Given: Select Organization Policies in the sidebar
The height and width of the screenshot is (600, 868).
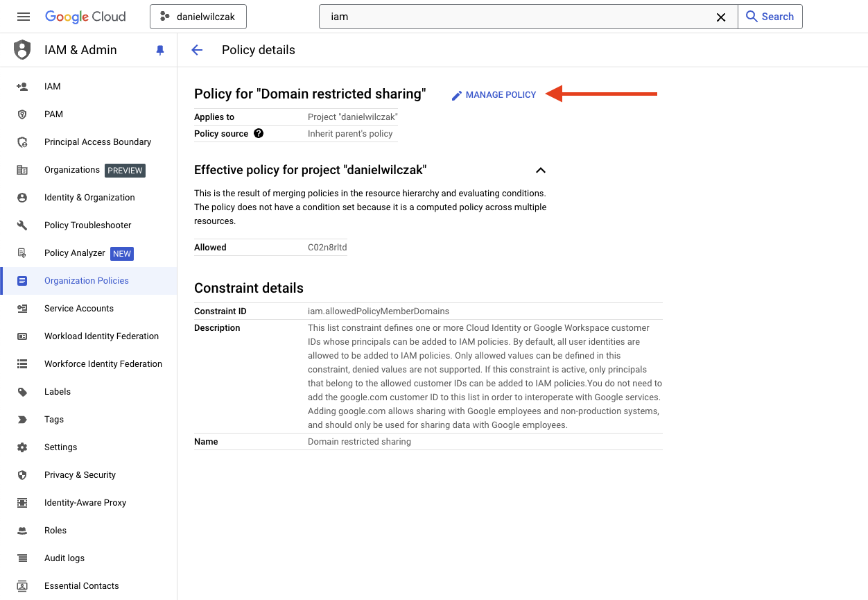Looking at the screenshot, I should coord(89,281).
